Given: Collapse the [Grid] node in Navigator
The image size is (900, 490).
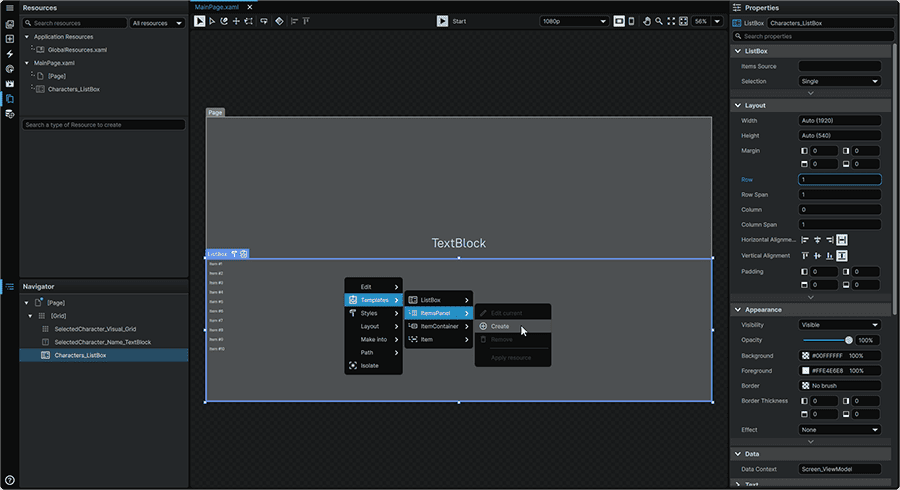Looking at the screenshot, I should (30, 316).
